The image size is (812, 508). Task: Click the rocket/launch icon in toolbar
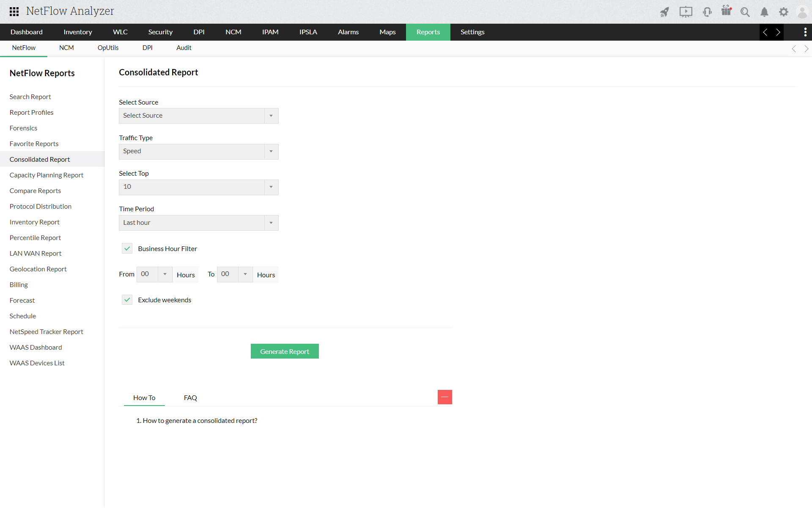tap(664, 11)
